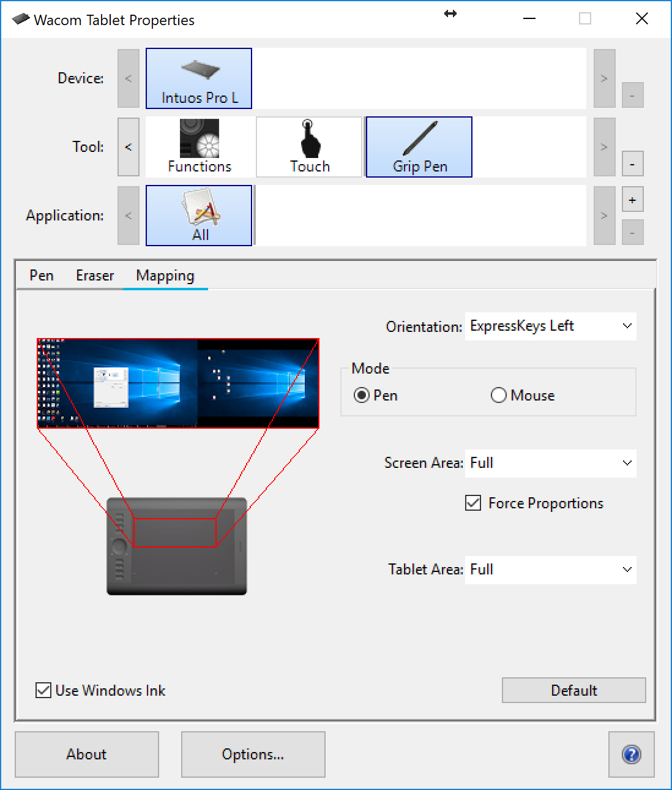672x790 pixels.
Task: Remove device with the minus button
Action: point(632,96)
